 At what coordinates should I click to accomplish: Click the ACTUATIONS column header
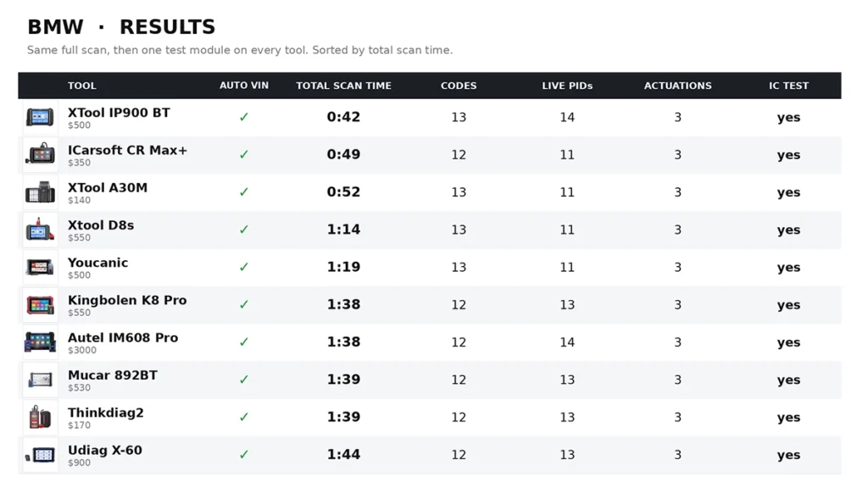677,86
